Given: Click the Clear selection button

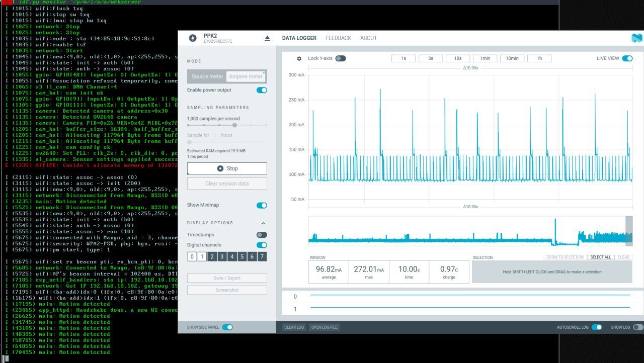Looking at the screenshot, I should click(623, 257).
